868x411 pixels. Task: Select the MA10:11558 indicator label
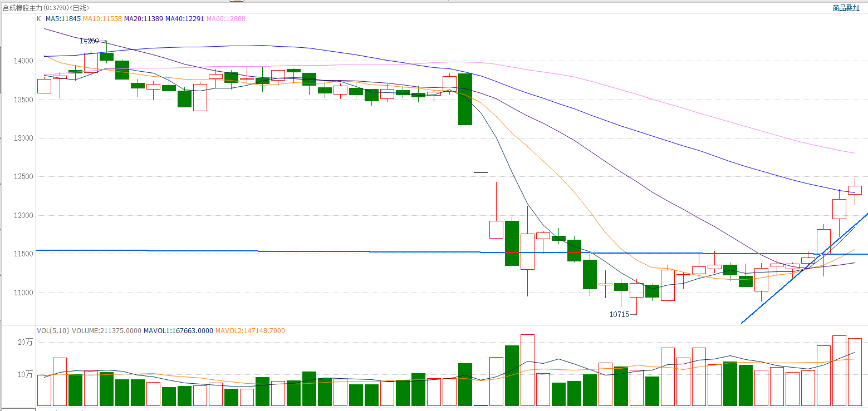102,19
